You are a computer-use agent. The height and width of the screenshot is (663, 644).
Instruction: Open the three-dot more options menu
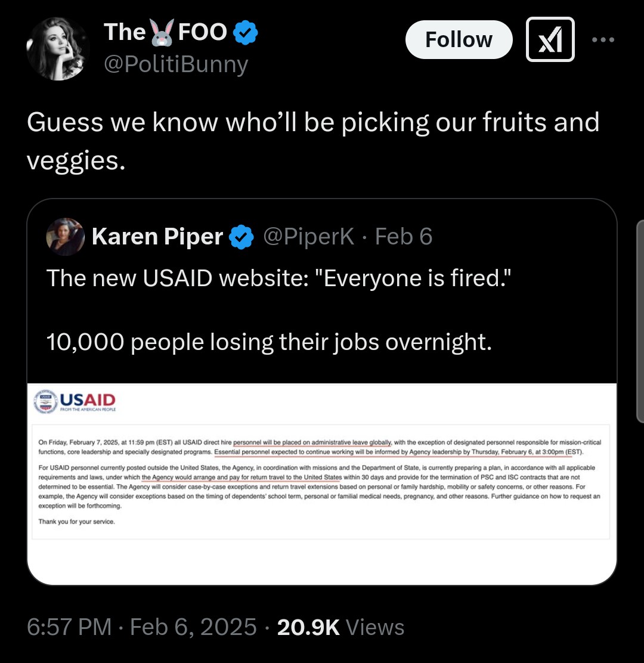[603, 39]
